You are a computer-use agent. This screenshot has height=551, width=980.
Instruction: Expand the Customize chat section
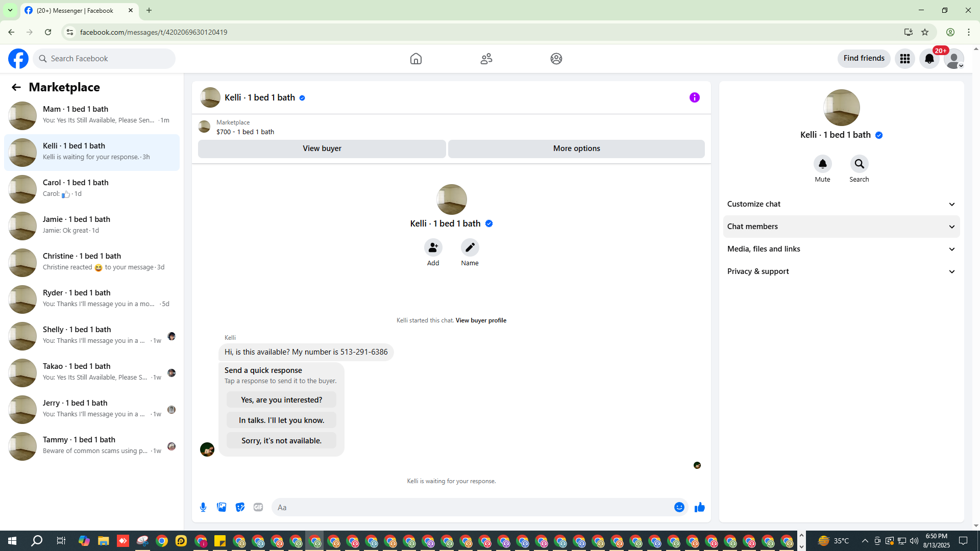pos(841,204)
